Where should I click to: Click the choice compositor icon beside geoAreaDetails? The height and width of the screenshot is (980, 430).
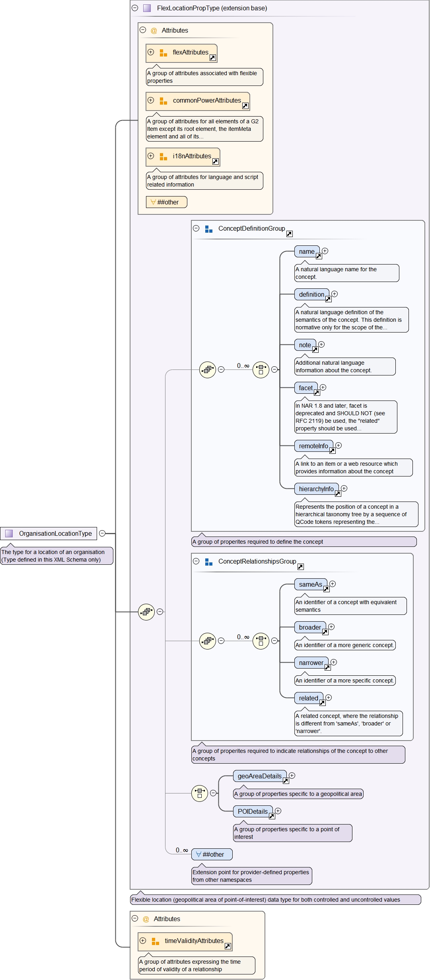point(200,793)
